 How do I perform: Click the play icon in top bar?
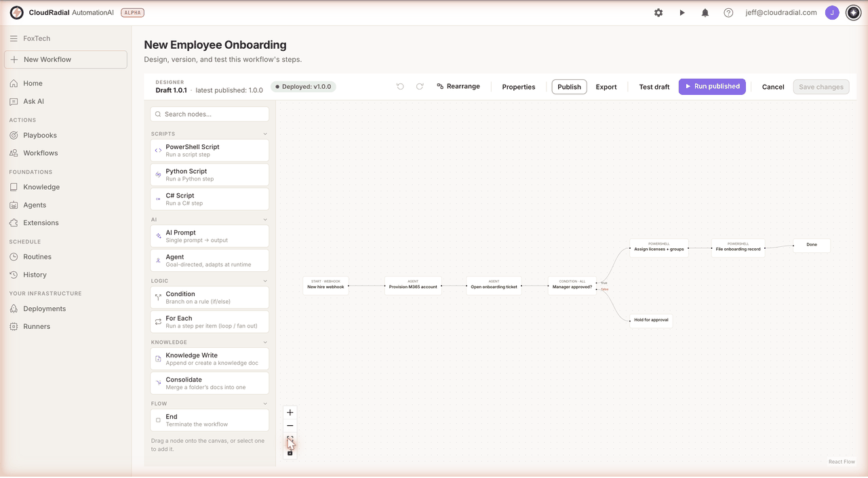coord(682,13)
